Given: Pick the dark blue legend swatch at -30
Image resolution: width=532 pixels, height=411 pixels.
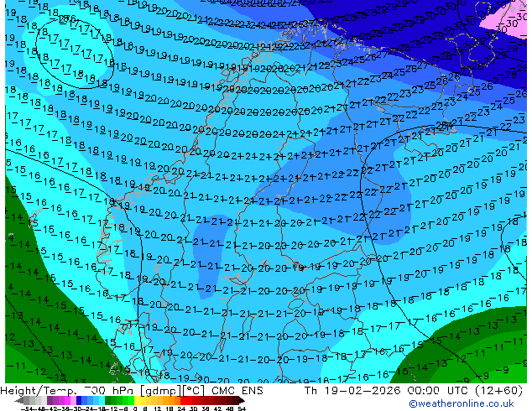Looking at the screenshot, I should [x=79, y=400].
